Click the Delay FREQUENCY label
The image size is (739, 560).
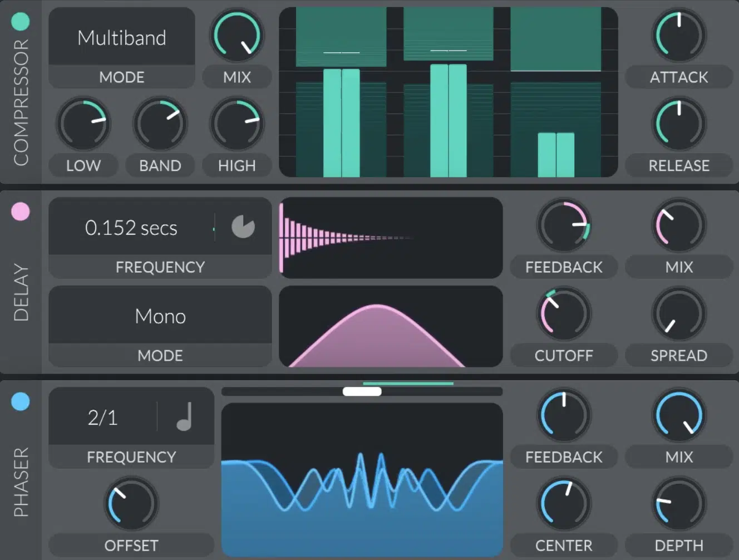(160, 267)
